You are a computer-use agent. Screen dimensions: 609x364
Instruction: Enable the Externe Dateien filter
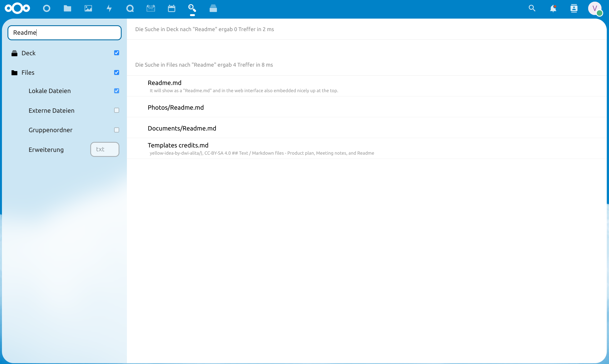[116, 110]
